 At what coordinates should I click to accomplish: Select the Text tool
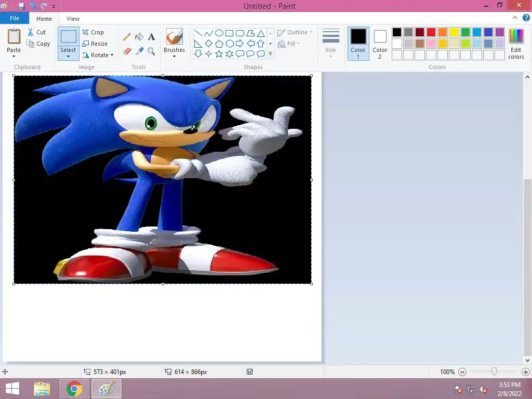click(151, 37)
